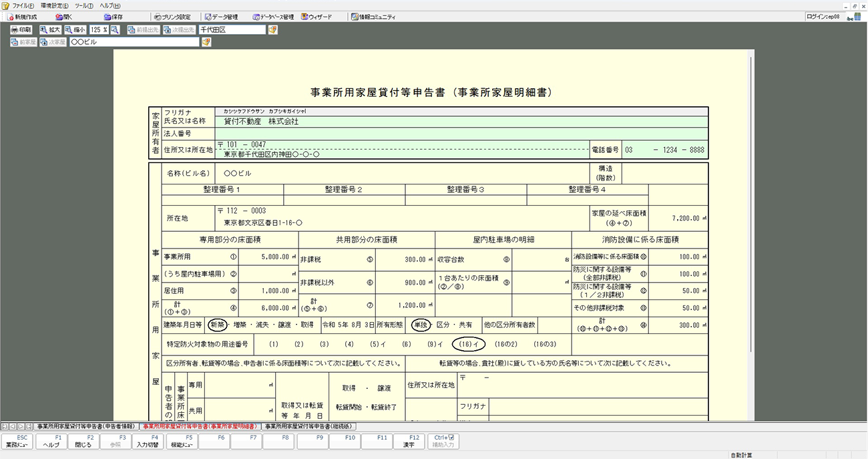Zoom in with the 拡大 button
Image resolution: width=868 pixels, height=459 pixels.
pos(50,30)
